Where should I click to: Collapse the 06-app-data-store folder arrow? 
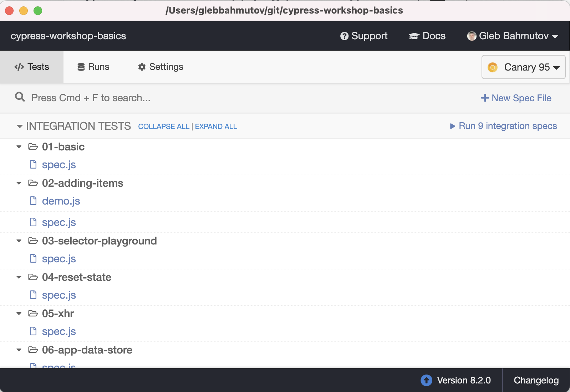(x=19, y=350)
